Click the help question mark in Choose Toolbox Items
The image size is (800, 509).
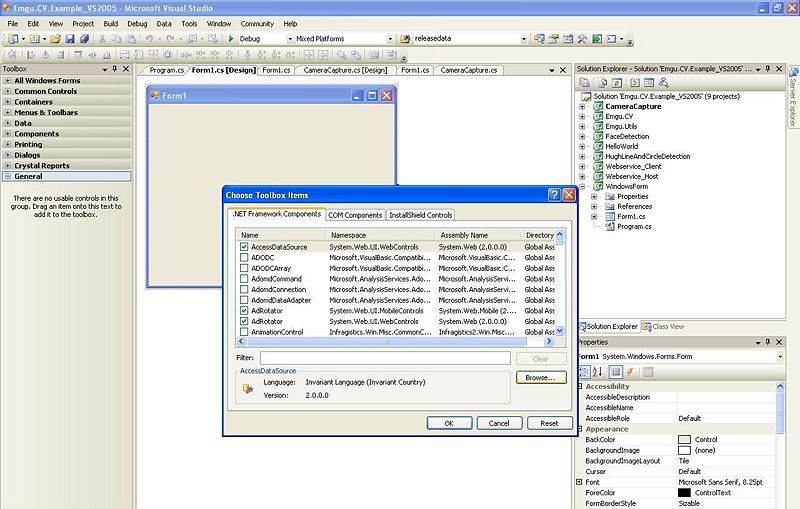pos(554,195)
